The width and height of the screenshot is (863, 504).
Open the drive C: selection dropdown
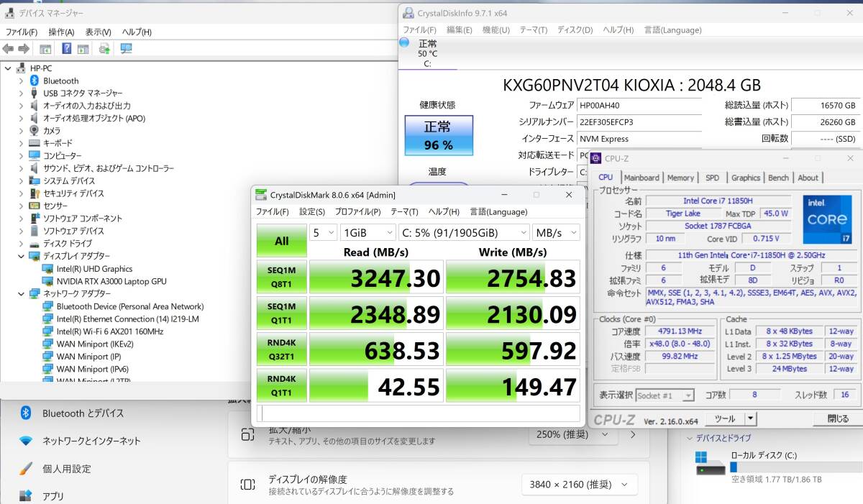coord(464,232)
